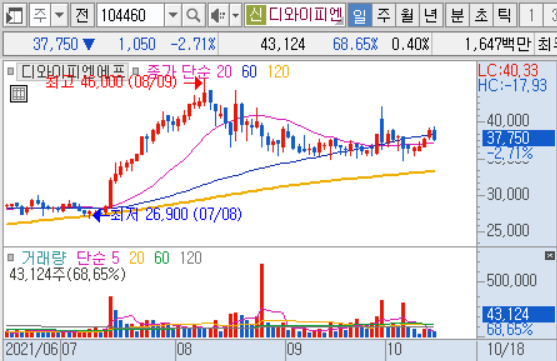The width and height of the screenshot is (557, 361).
Task: Click the blue 60 price moving average label
Action: click(x=249, y=71)
